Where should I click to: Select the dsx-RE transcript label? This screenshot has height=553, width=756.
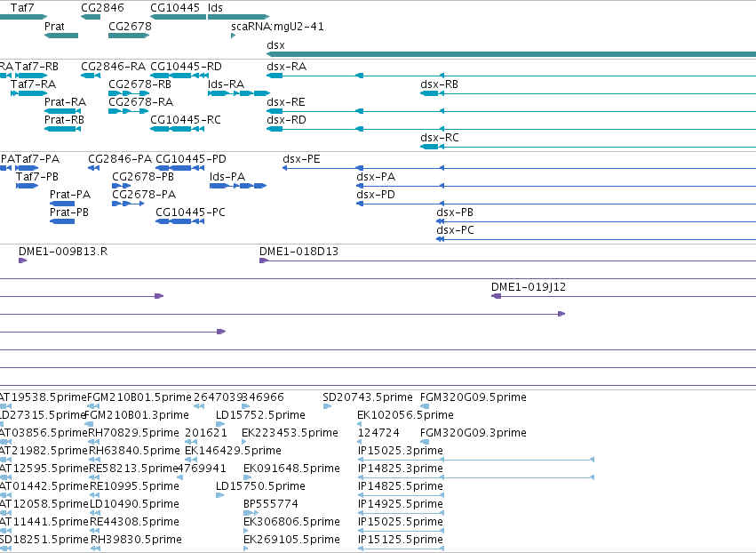point(286,102)
